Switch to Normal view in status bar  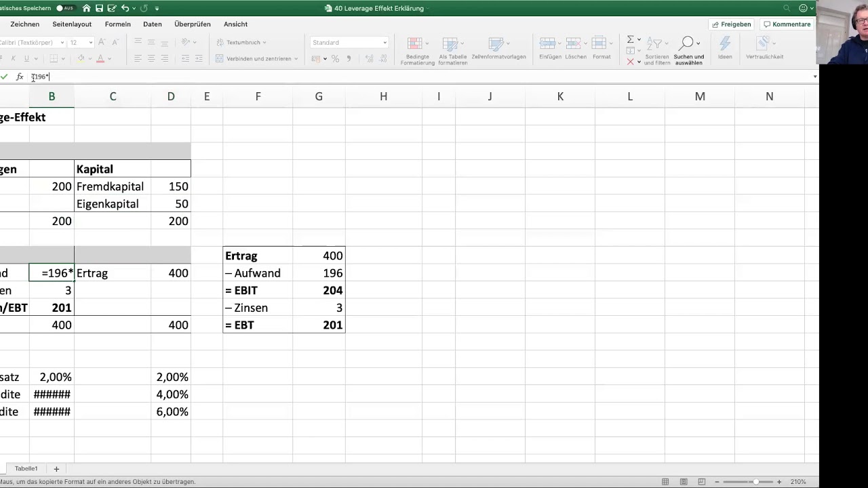click(665, 482)
